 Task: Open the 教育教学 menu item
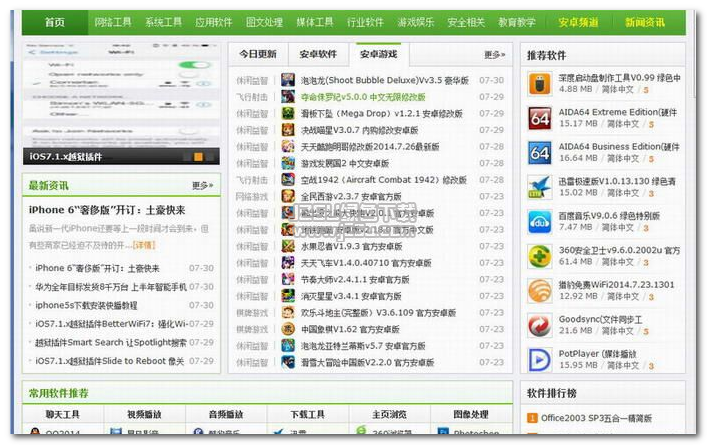point(517,22)
